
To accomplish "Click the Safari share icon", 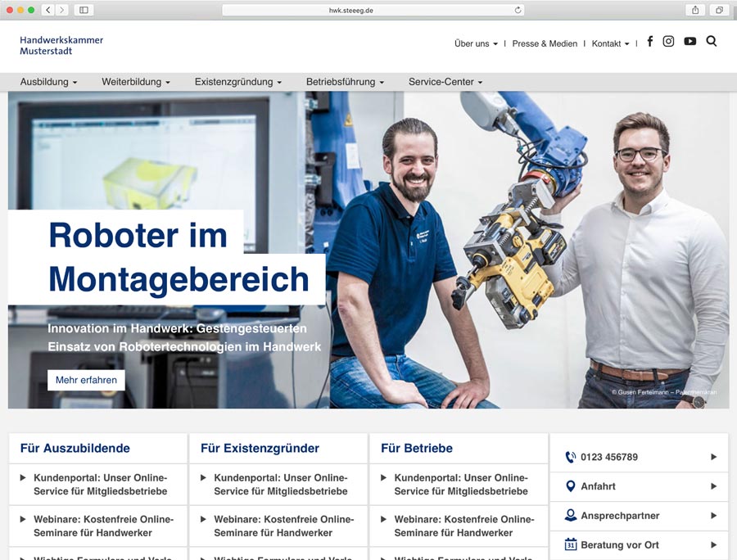I will click(x=695, y=10).
